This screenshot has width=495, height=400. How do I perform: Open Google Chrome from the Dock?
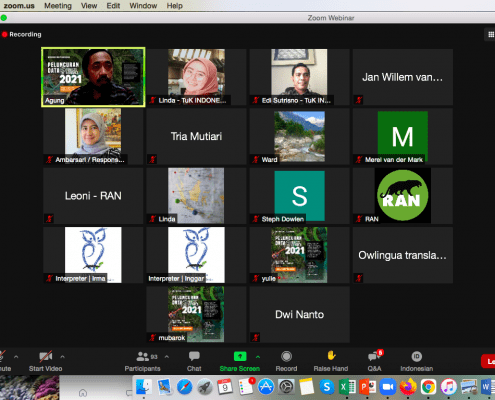(428, 387)
